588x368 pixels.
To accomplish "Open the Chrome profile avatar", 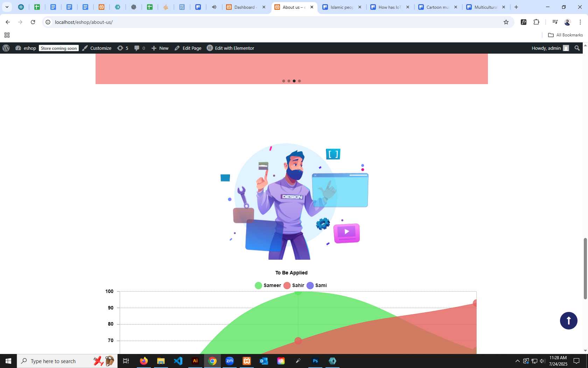I will [x=567, y=22].
